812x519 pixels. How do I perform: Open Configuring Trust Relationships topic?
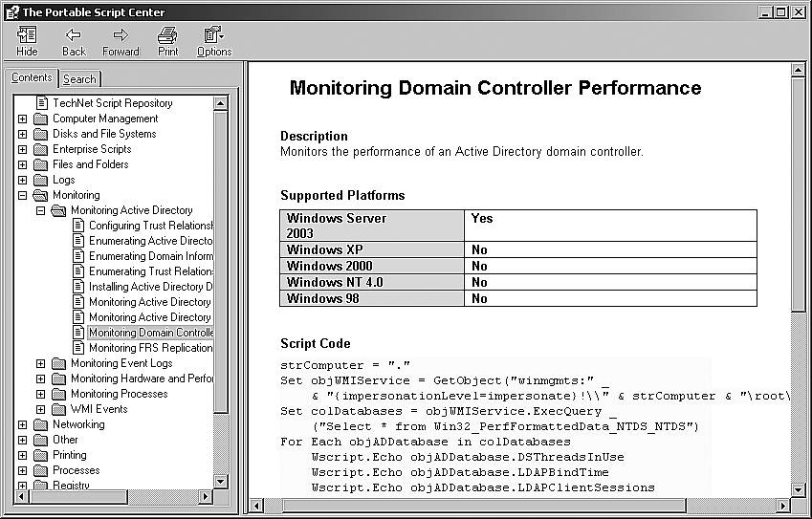[150, 226]
